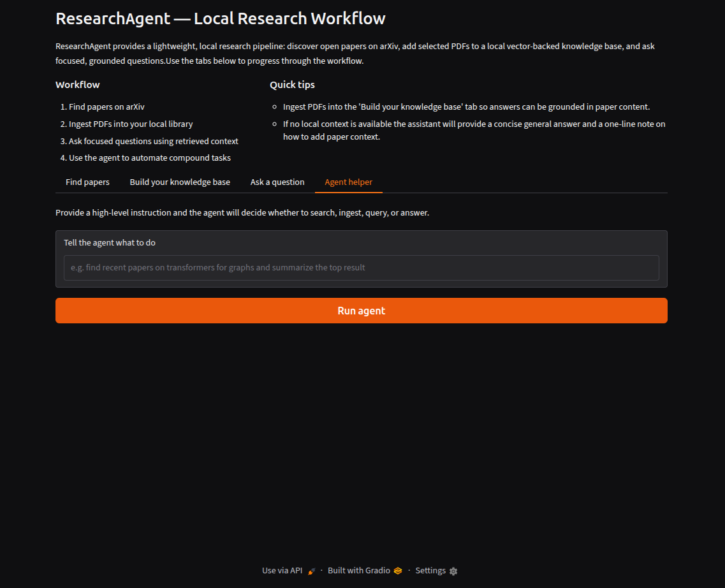Click the Workflow heading

(78, 85)
